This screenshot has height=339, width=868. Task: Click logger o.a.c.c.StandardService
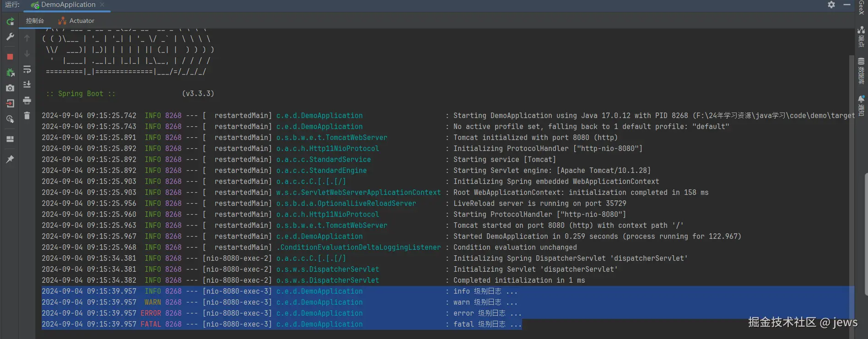(323, 160)
